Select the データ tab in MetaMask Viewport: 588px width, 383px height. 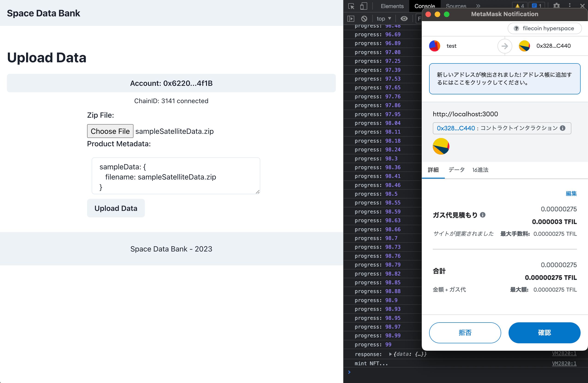coord(456,170)
